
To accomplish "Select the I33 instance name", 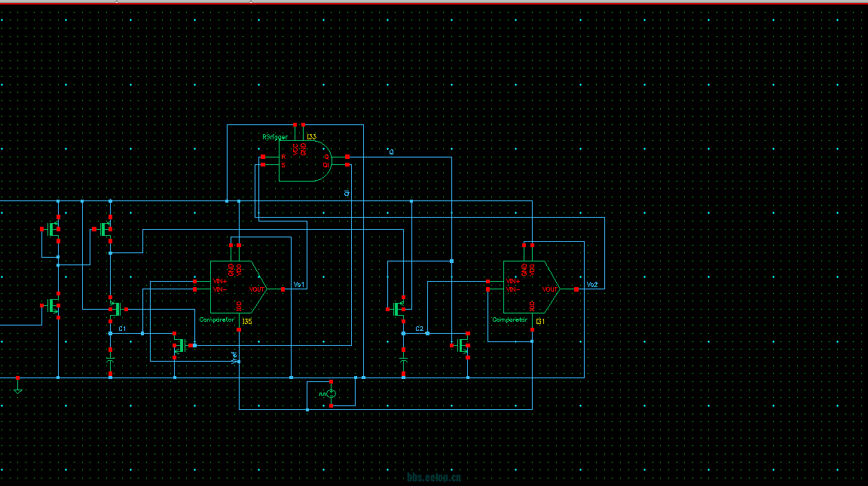I will 312,136.
